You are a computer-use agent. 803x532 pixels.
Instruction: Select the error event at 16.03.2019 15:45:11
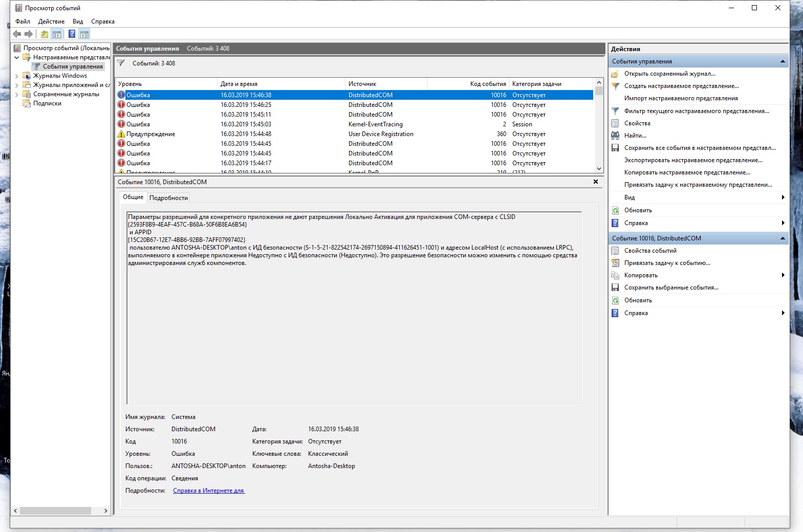pos(355,115)
